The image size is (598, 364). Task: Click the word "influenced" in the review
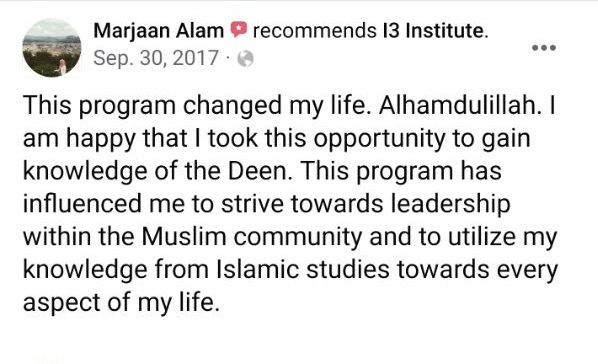tap(83, 204)
